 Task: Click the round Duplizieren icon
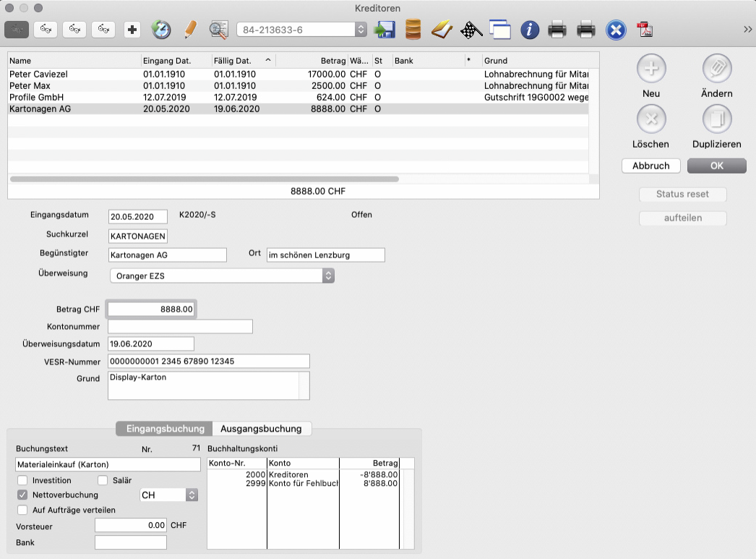717,119
